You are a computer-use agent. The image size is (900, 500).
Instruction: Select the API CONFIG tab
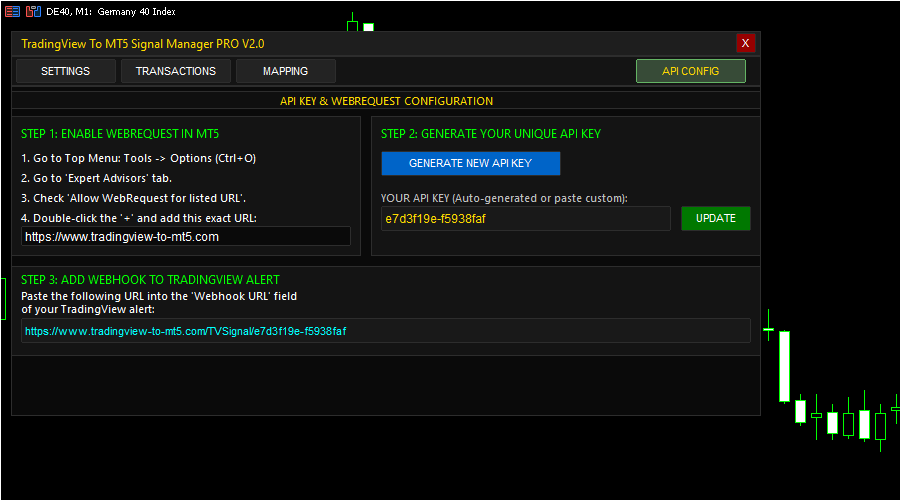pos(690,71)
